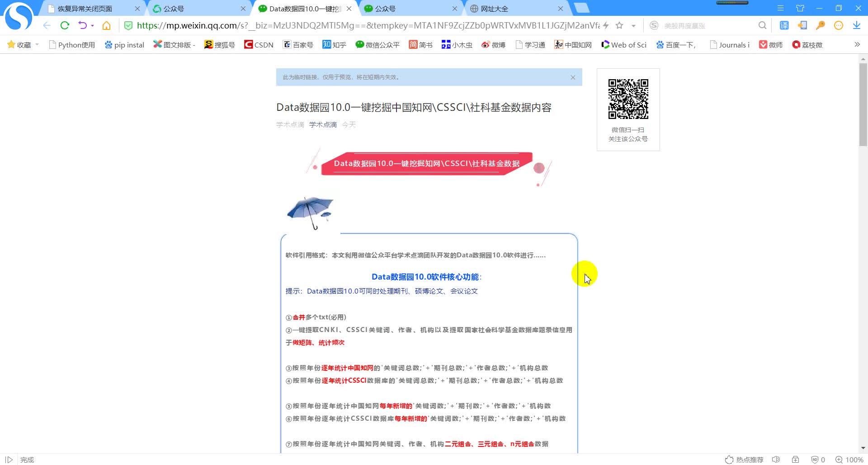Open 学习通 bookmark

[530, 45]
